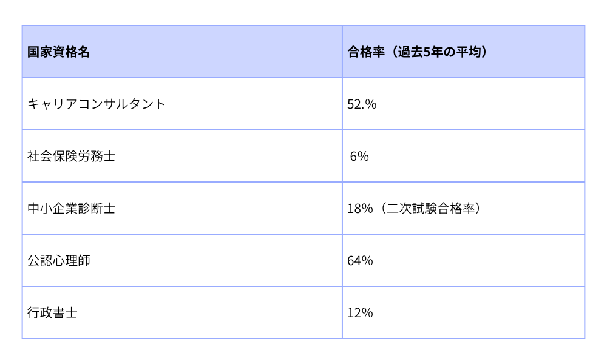Click the word キャリア in first row
The height and width of the screenshot is (364, 607).
click(52, 104)
